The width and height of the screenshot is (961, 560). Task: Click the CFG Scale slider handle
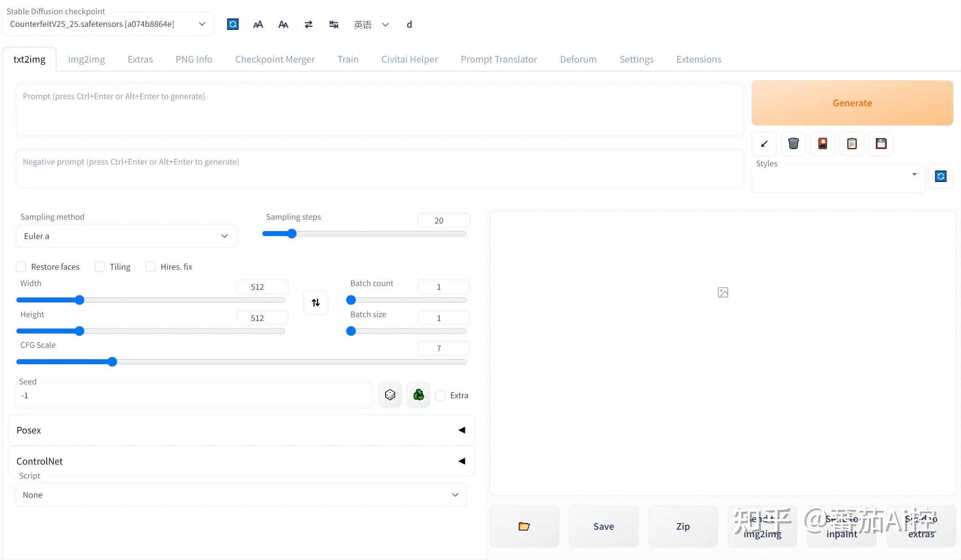[112, 362]
